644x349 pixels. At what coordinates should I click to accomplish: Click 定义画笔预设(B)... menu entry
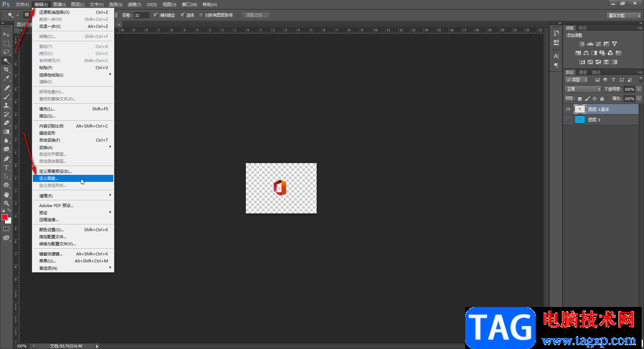(x=73, y=171)
